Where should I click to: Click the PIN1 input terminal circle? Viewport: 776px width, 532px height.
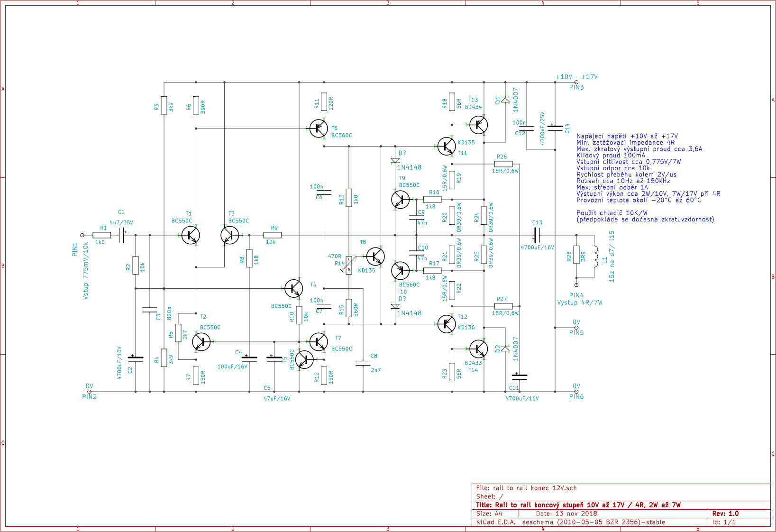(82, 235)
